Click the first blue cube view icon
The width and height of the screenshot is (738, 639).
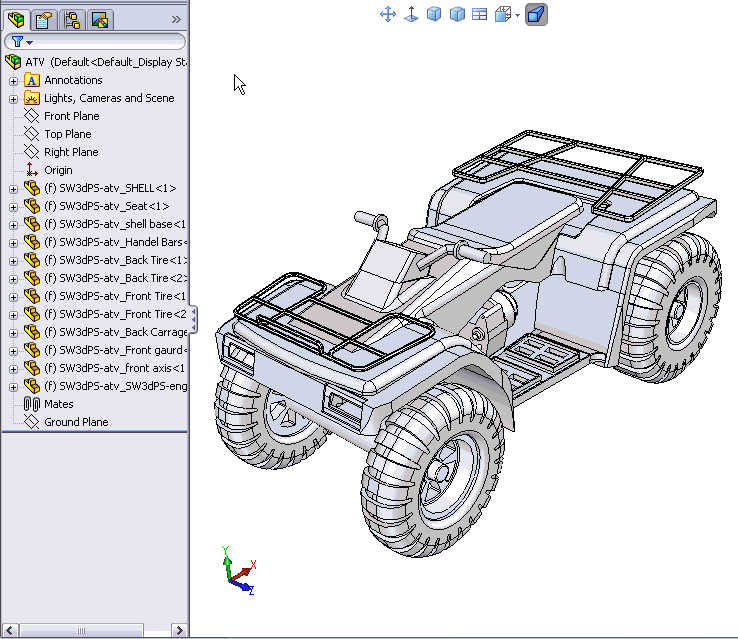434,15
